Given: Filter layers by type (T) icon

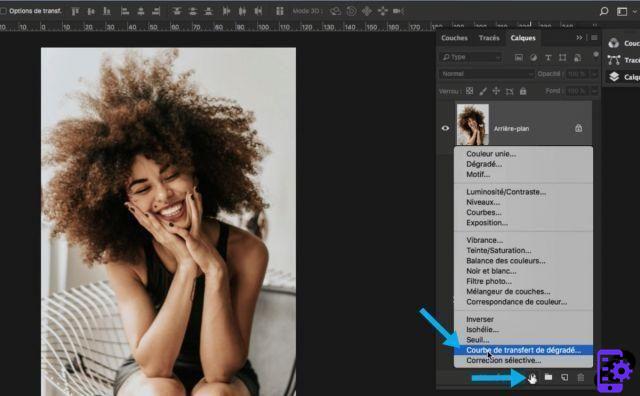Looking at the screenshot, I should [548, 58].
